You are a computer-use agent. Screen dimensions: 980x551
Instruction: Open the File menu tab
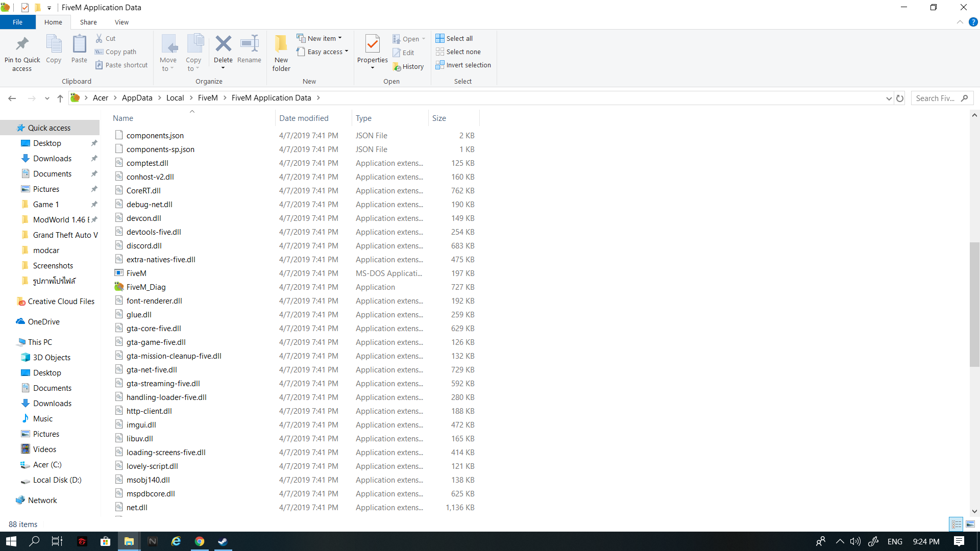pyautogui.click(x=17, y=22)
